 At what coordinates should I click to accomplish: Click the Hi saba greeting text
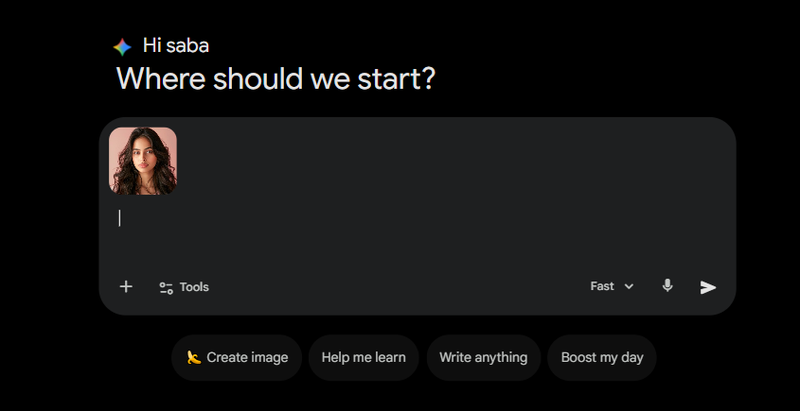pos(176,45)
